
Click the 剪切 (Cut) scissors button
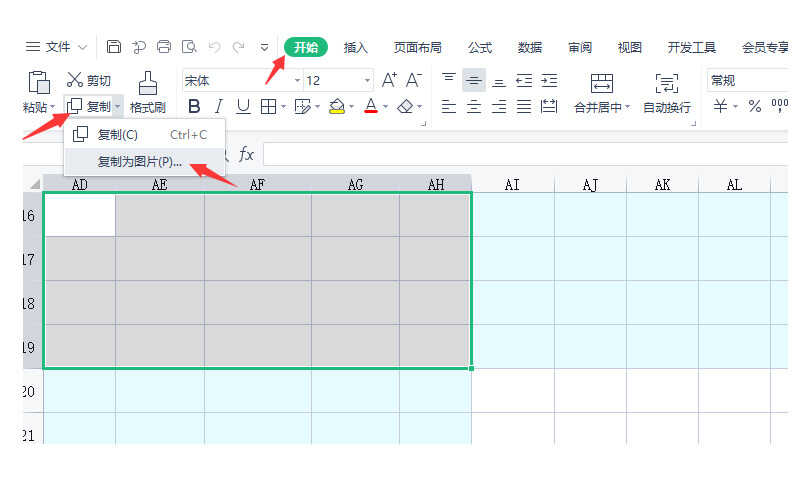88,80
